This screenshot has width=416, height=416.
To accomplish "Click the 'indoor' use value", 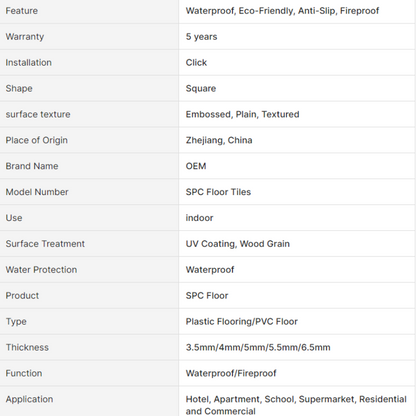I will click(199, 218).
